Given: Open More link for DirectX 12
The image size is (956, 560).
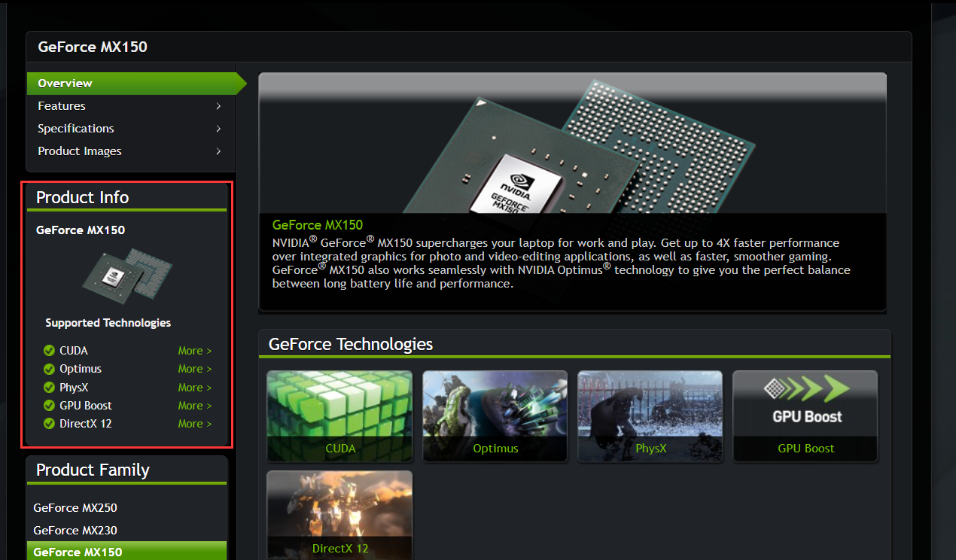Looking at the screenshot, I should click(195, 424).
